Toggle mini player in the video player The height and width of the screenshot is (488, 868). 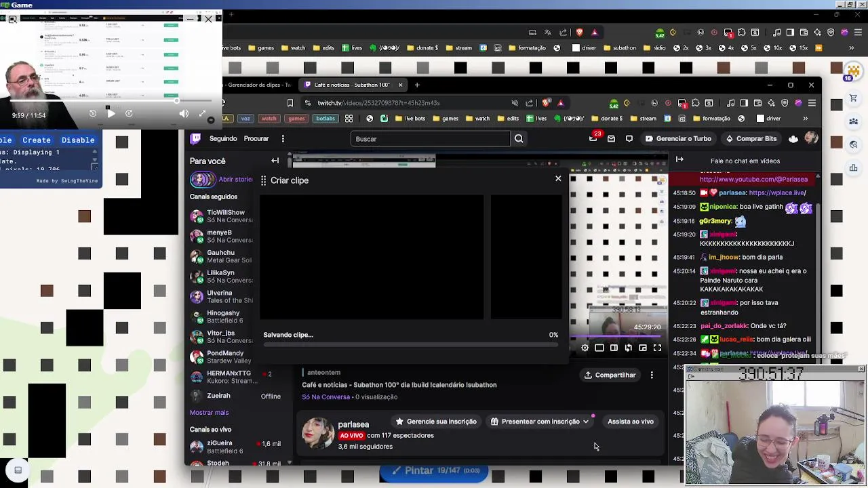coord(643,348)
